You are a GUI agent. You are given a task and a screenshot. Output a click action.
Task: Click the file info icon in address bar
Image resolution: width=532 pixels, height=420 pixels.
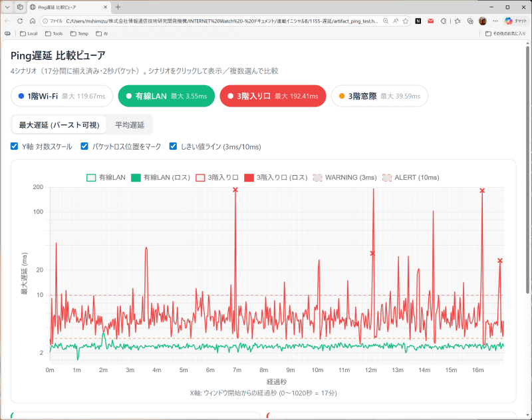pos(45,21)
